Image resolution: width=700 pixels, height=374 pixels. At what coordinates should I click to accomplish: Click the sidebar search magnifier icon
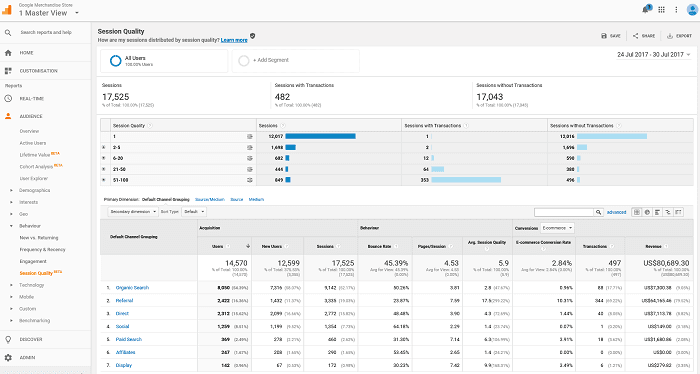point(8,33)
